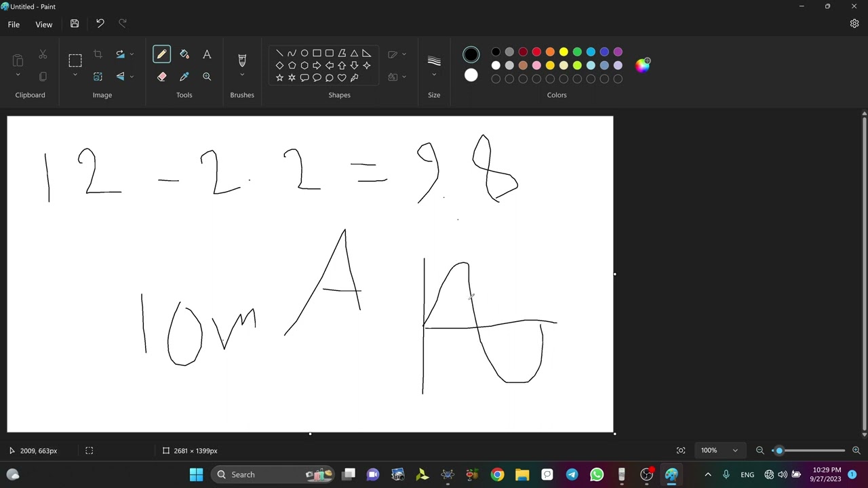Open Telegram from taskbar
The image size is (868, 488).
click(572, 474)
